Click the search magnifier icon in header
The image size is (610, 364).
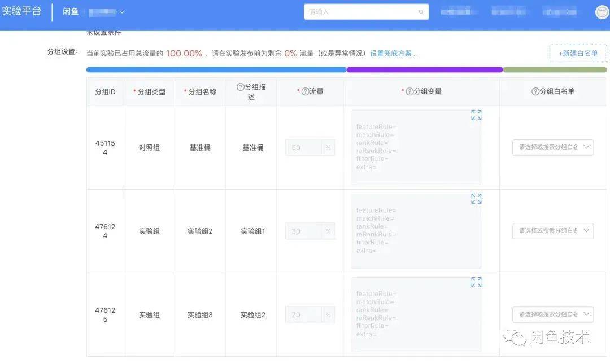click(421, 12)
